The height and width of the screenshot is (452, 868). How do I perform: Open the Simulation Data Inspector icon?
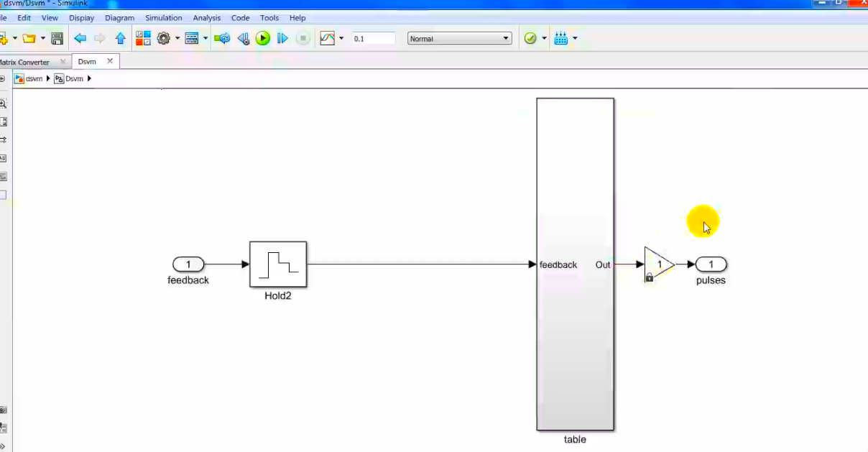point(327,39)
